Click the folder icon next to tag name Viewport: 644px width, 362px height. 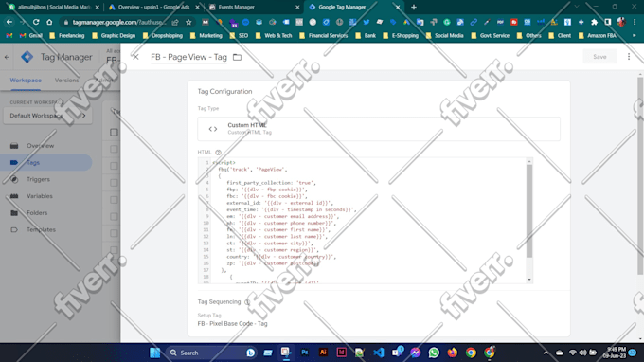tap(237, 57)
